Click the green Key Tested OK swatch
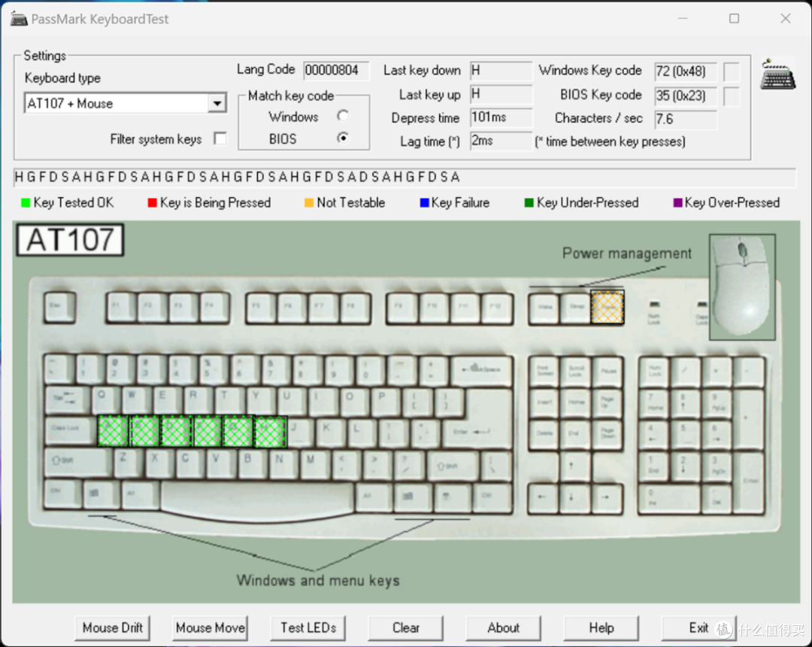This screenshot has width=812, height=647. (26, 202)
